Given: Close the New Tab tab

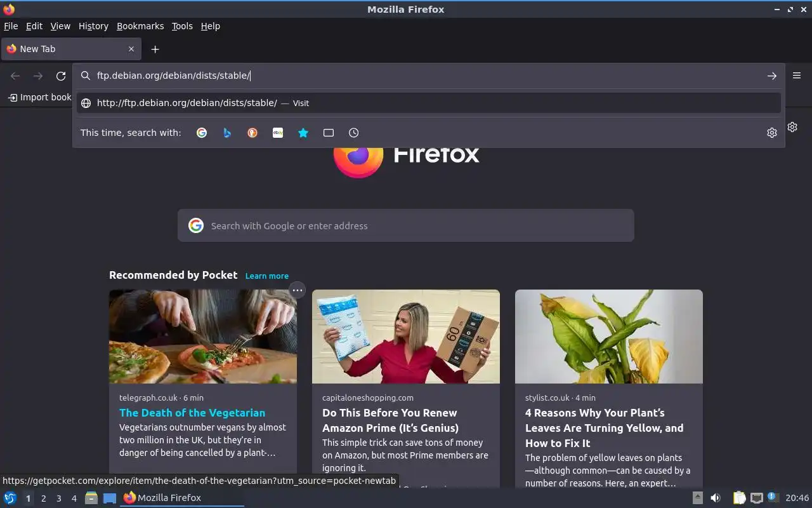Looking at the screenshot, I should 131,49.
